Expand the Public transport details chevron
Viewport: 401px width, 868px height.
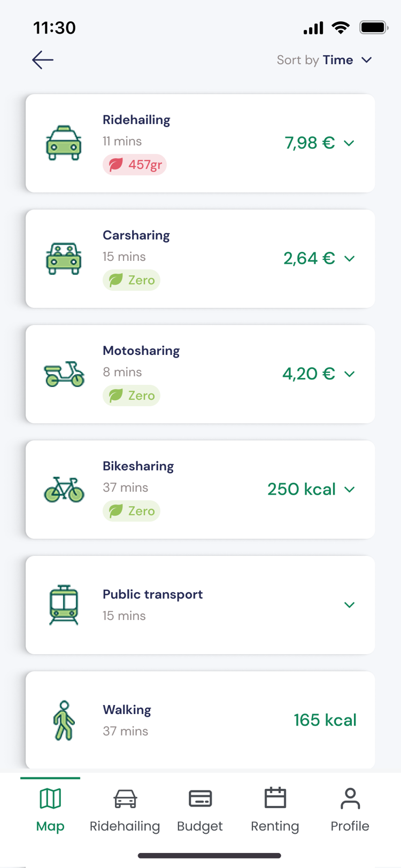349,605
